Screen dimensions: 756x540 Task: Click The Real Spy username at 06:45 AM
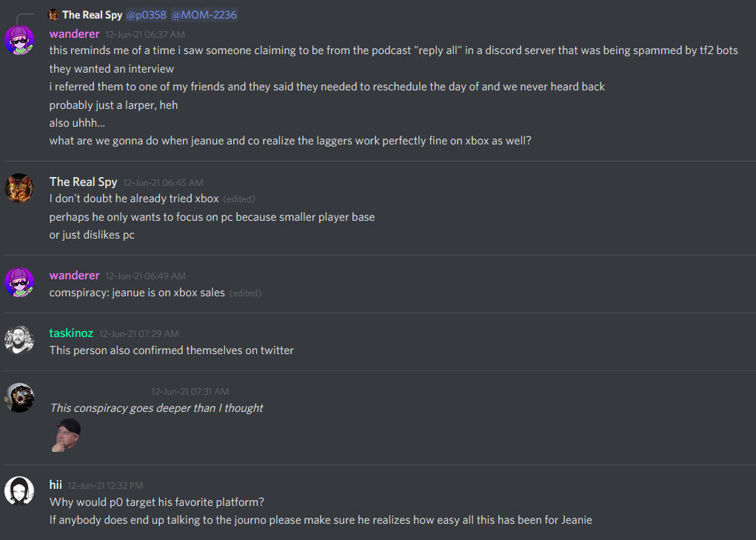pyautogui.click(x=83, y=181)
